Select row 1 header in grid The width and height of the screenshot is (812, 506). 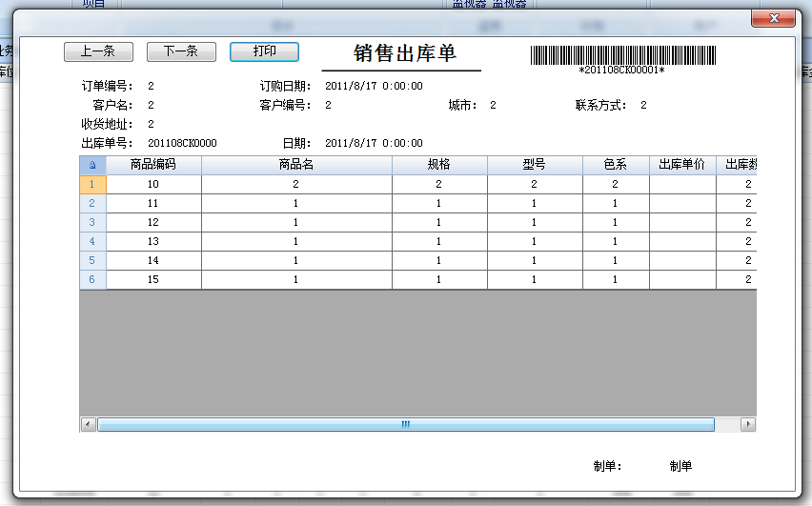tap(92, 184)
